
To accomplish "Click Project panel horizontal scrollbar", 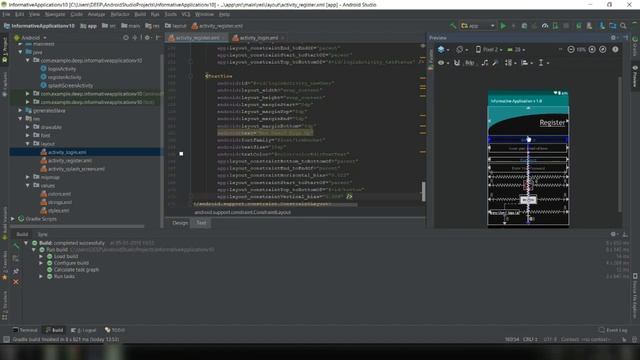I will (x=78, y=226).
